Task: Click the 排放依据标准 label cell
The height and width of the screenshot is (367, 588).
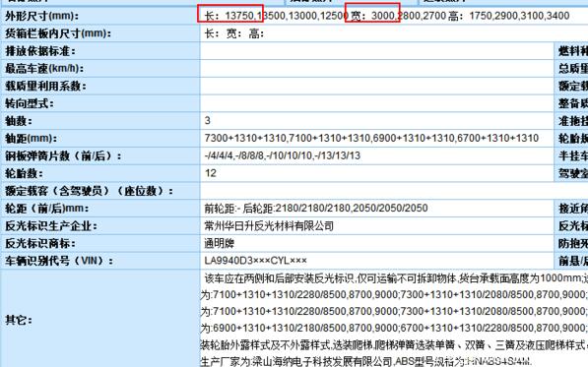Action: click(40, 51)
